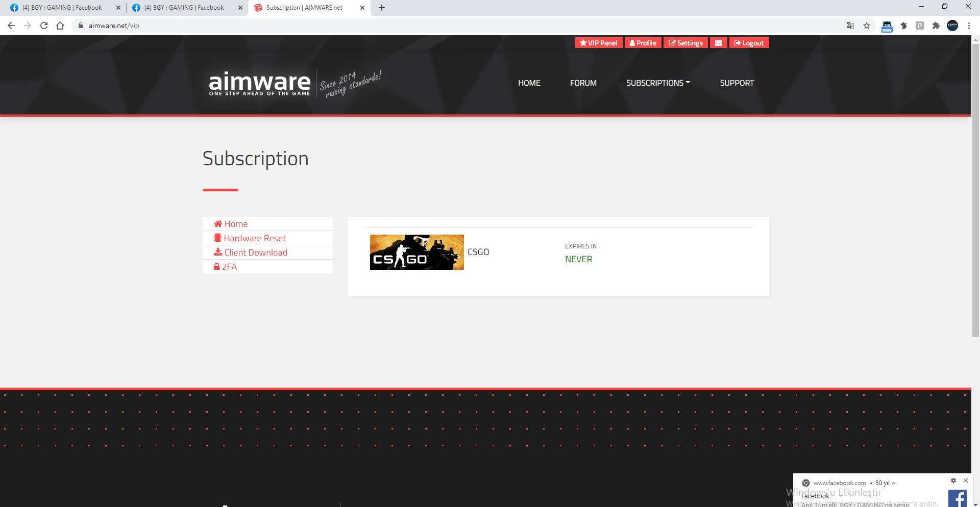Open the Chrome three-dot menu

coord(969,26)
